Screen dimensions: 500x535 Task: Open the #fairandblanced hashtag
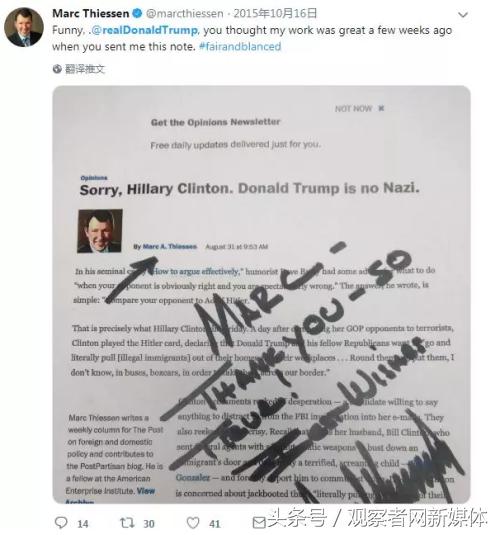pos(240,46)
